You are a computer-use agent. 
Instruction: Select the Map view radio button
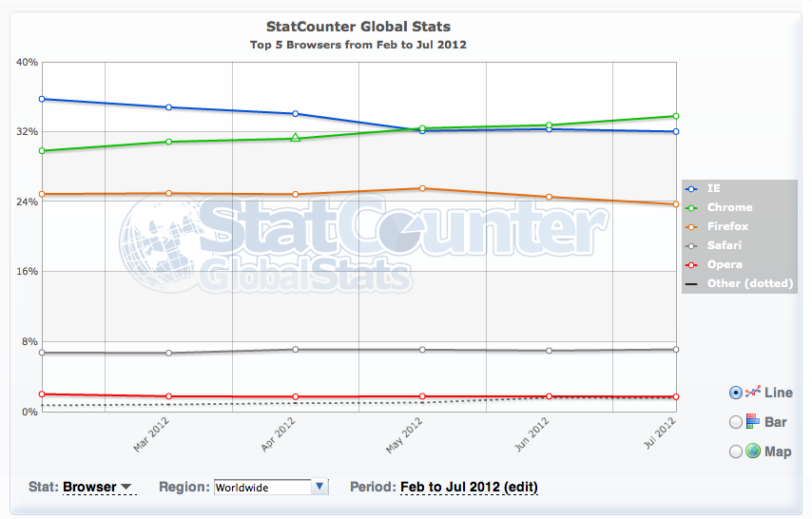pos(735,452)
